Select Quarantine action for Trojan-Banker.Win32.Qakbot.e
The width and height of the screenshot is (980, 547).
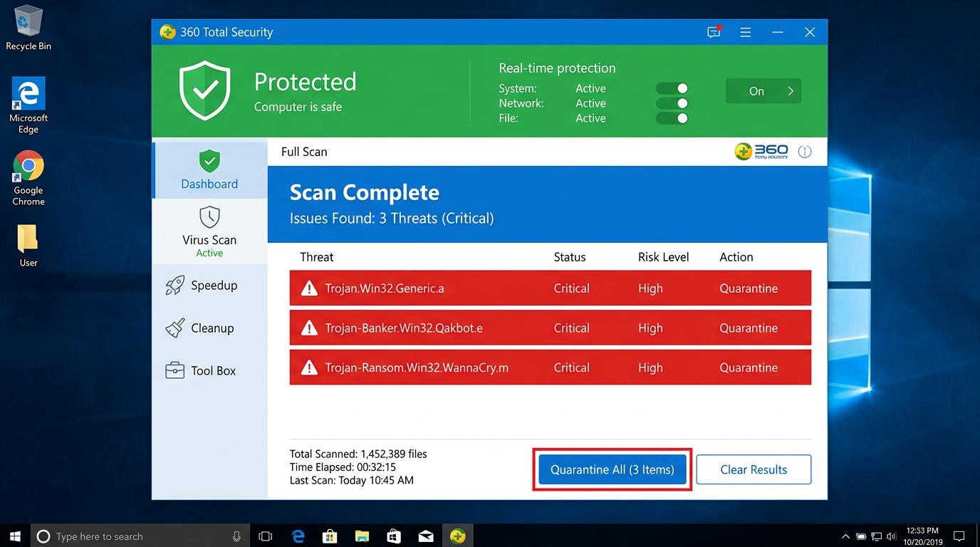coord(749,328)
